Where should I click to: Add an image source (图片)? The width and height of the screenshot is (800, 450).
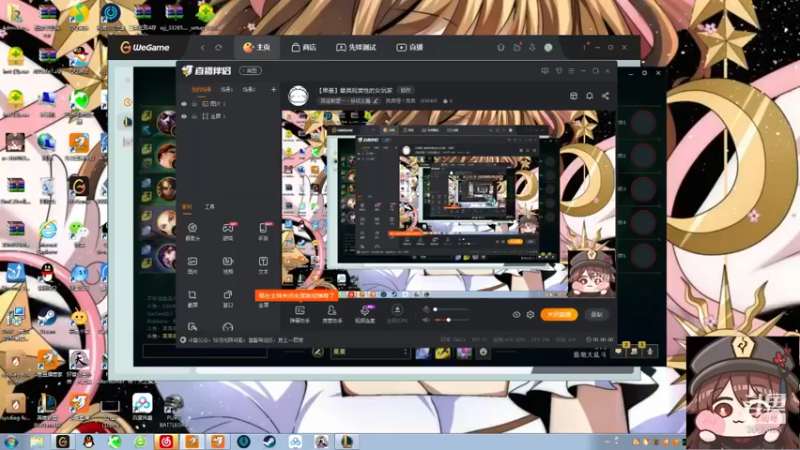click(192, 265)
